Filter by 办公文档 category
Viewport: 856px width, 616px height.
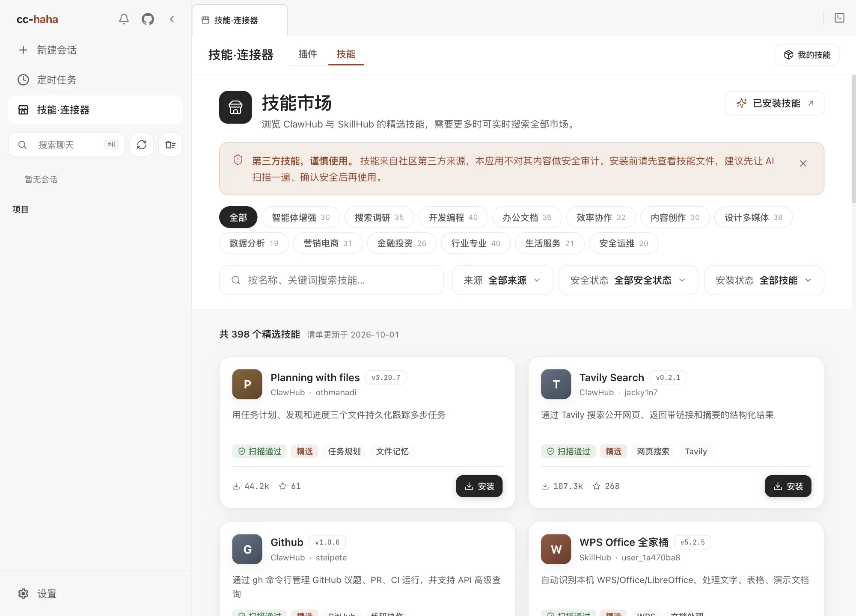[x=527, y=217]
